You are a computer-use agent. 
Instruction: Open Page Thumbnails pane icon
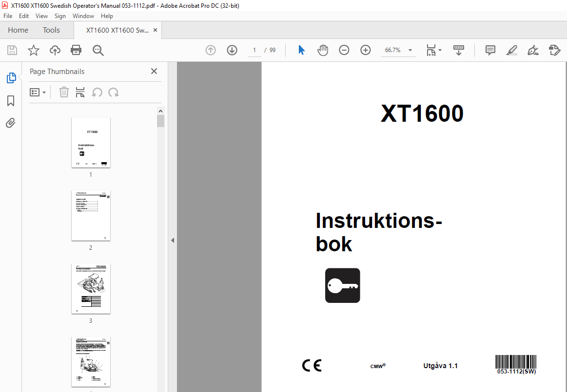[x=11, y=78]
